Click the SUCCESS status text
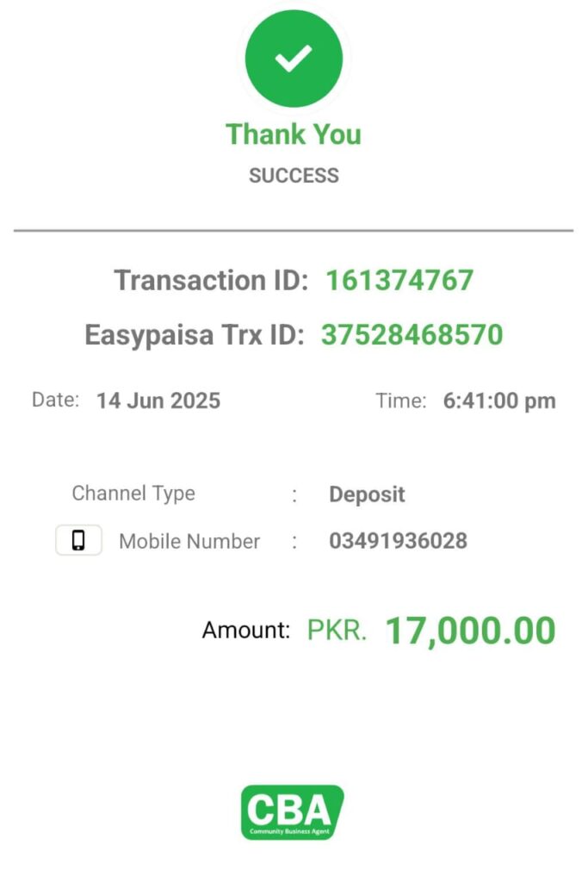This screenshot has width=588, height=882. coord(294,176)
